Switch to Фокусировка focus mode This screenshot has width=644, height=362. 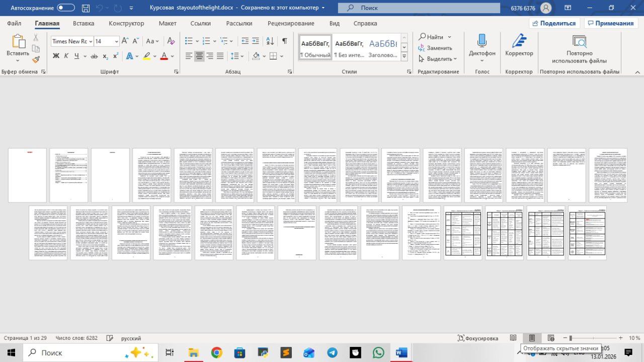pos(478,338)
